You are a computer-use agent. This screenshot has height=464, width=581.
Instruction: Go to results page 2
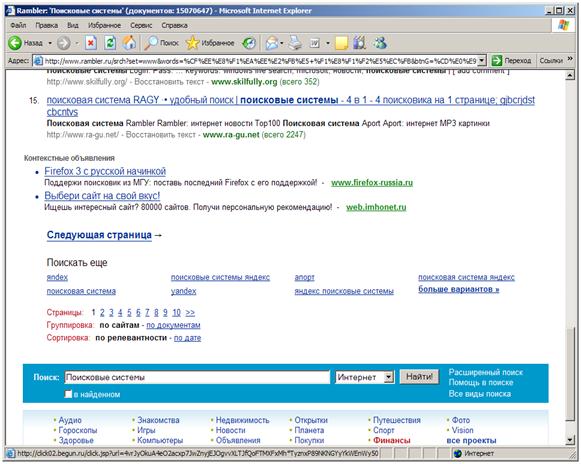pos(102,312)
